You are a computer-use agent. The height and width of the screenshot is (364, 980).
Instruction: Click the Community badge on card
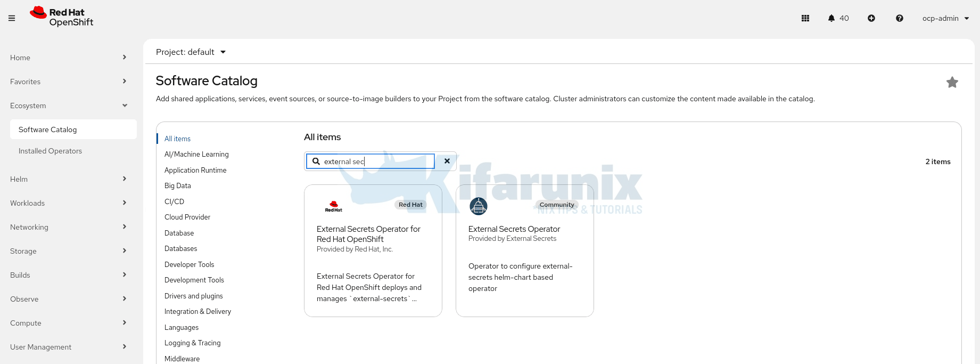(557, 205)
